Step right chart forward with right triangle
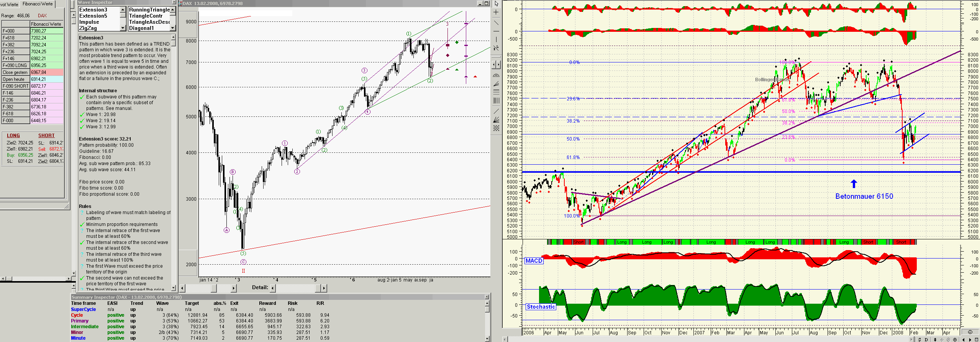 [970, 340]
